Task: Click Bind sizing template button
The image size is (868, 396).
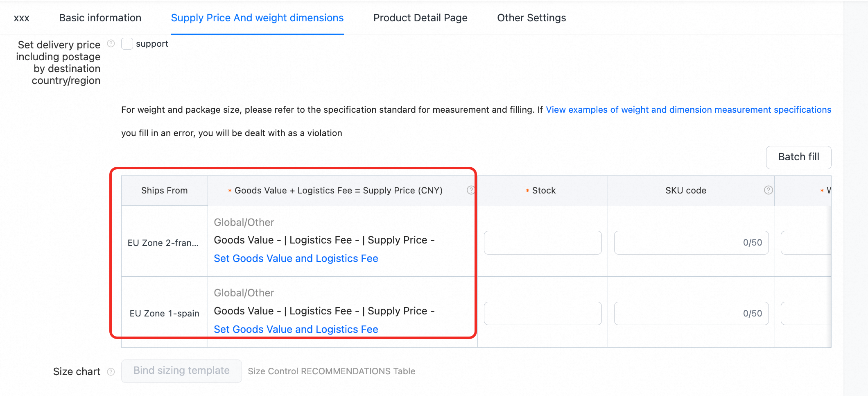Action: 181,371
